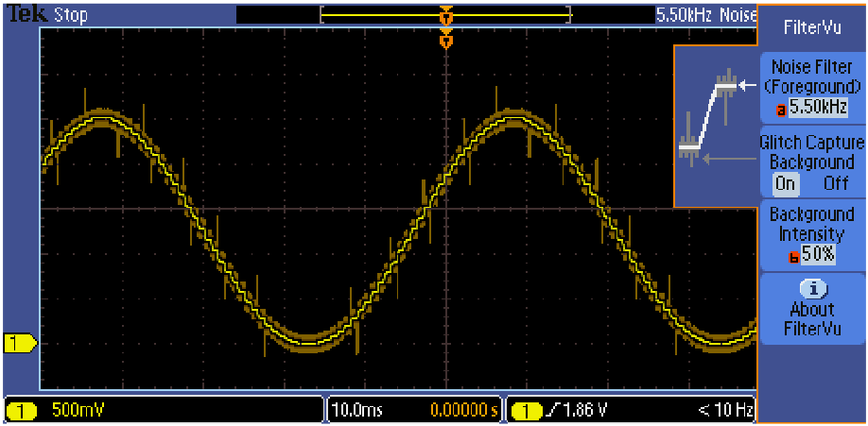The height and width of the screenshot is (426, 868).
Task: Set Glitch Capture Background to On
Action: (785, 183)
